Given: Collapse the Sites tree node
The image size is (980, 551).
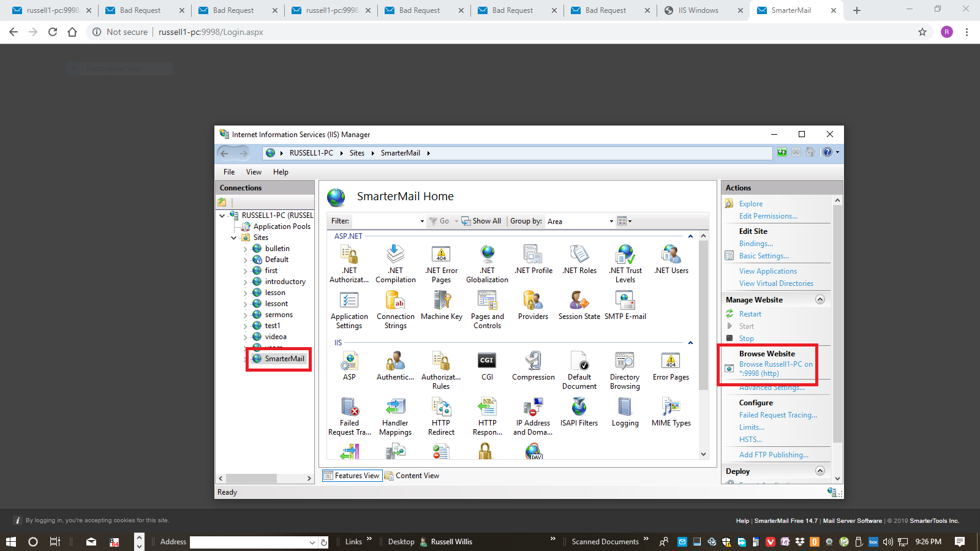Looking at the screenshot, I should (x=234, y=238).
